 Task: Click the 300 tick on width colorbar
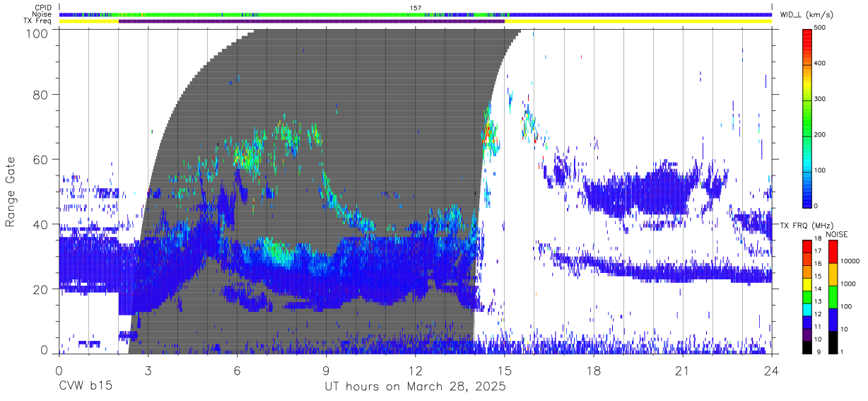tap(820, 99)
